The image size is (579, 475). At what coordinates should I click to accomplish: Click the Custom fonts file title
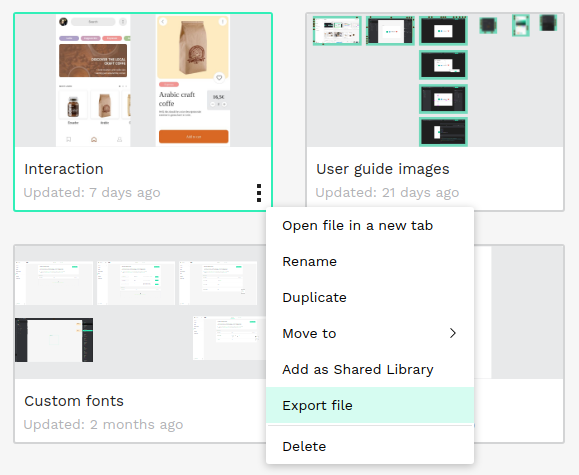pos(74,401)
